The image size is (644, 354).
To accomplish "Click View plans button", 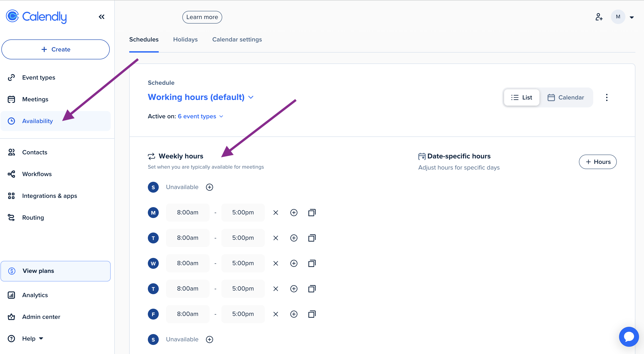I will click(56, 271).
